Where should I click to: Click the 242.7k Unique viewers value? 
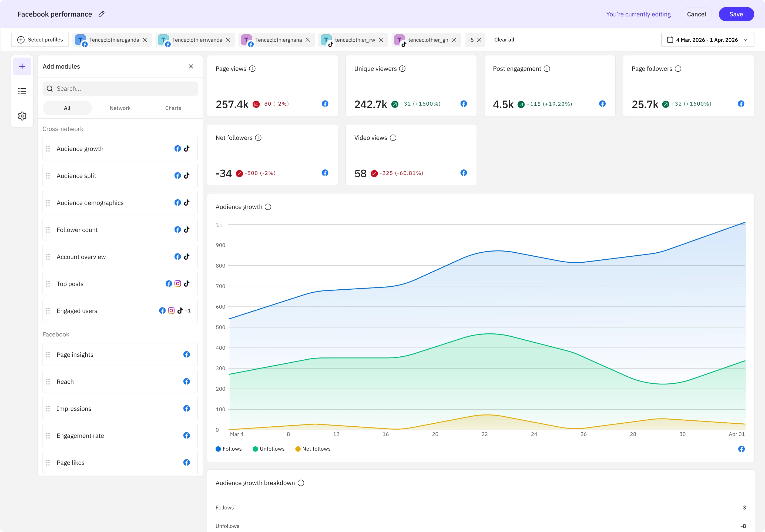(x=371, y=104)
